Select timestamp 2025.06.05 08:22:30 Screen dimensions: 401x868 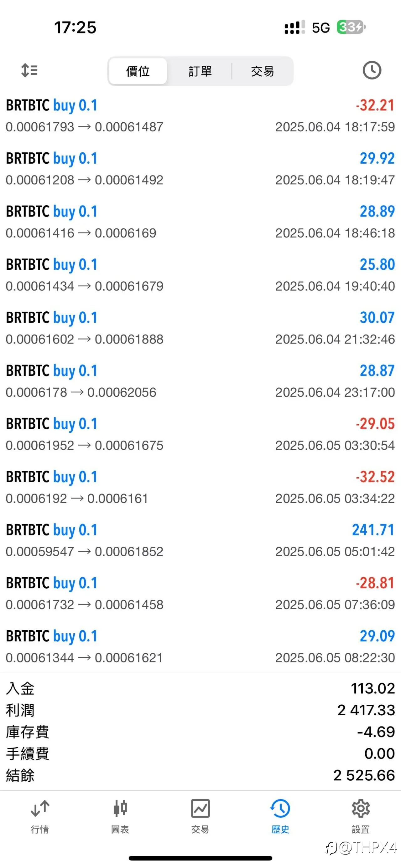tap(335, 658)
